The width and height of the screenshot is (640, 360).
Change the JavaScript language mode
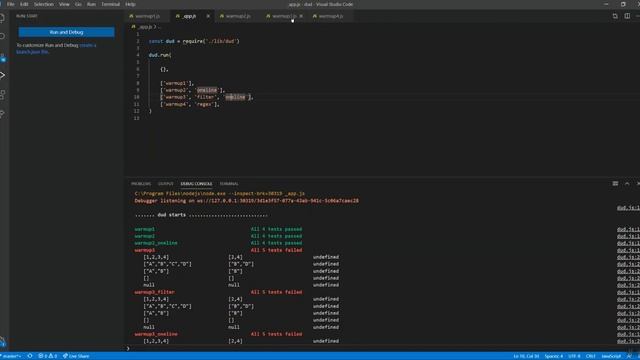coord(611,356)
